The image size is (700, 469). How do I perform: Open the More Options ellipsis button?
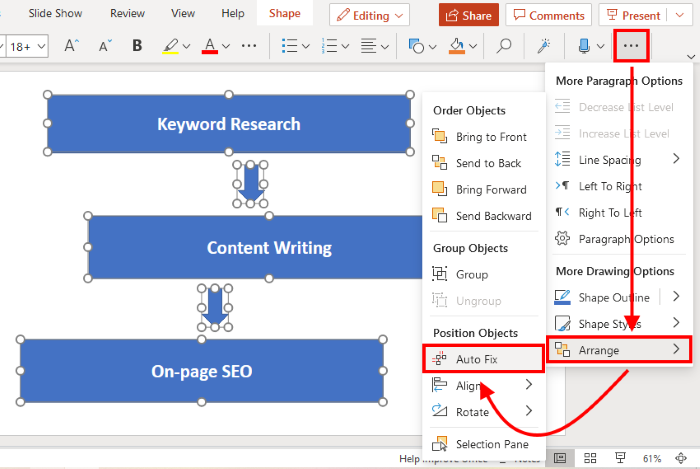[631, 46]
